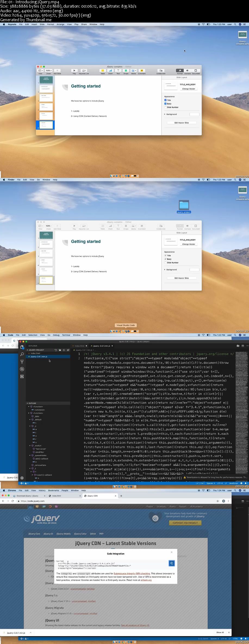Click New Folder icon in JQUERY-PROJECT explorer header
Screen dimensions: 249x644
(60, 350)
